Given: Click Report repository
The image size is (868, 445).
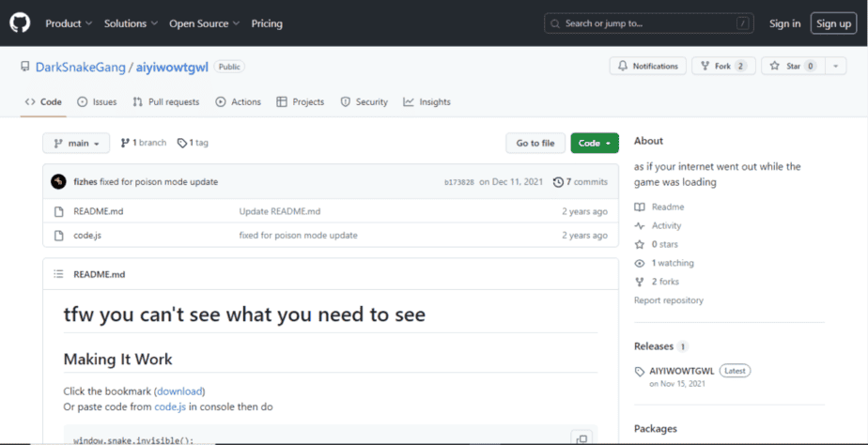Looking at the screenshot, I should [669, 300].
